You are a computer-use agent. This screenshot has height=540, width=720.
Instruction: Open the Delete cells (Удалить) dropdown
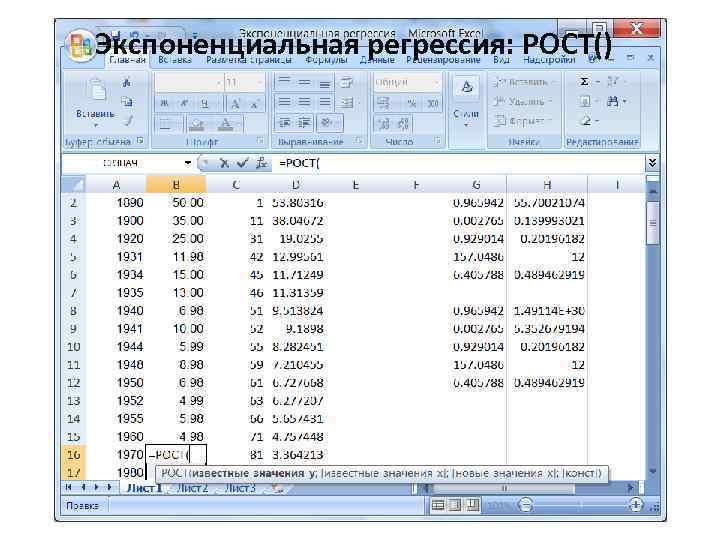523,101
